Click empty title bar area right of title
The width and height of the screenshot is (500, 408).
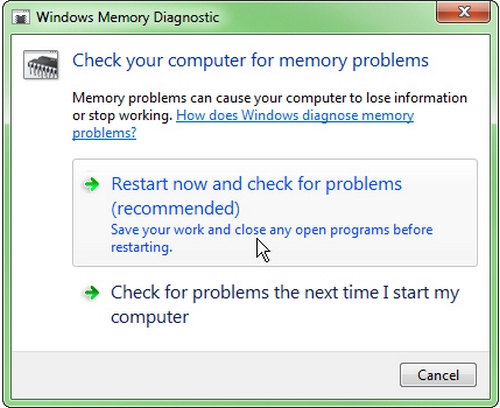[x=327, y=17]
